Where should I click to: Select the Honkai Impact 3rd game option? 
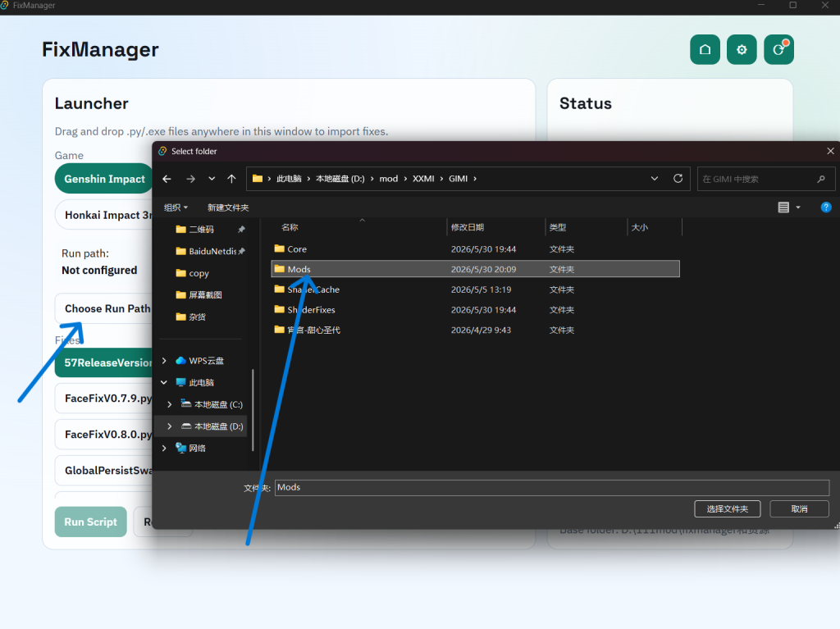(x=104, y=216)
